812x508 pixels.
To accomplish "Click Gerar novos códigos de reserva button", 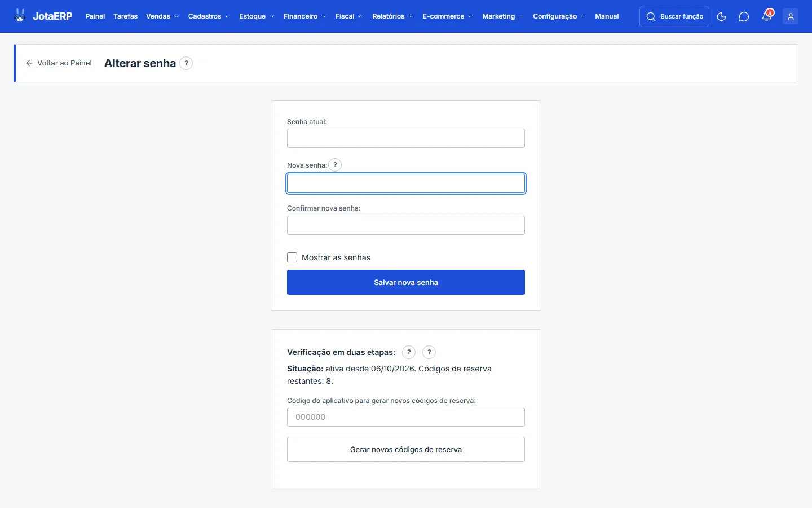I will click(x=406, y=449).
